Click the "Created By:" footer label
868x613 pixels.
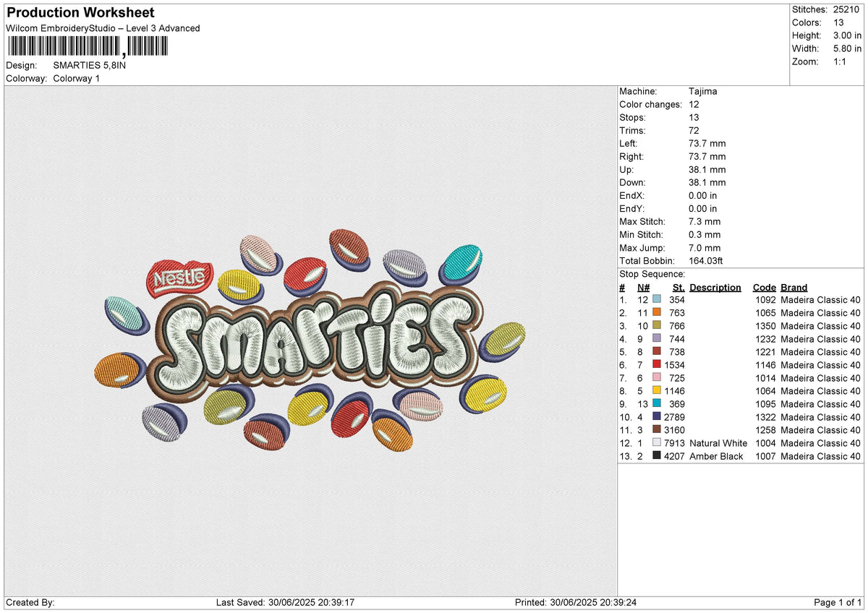tap(30, 602)
